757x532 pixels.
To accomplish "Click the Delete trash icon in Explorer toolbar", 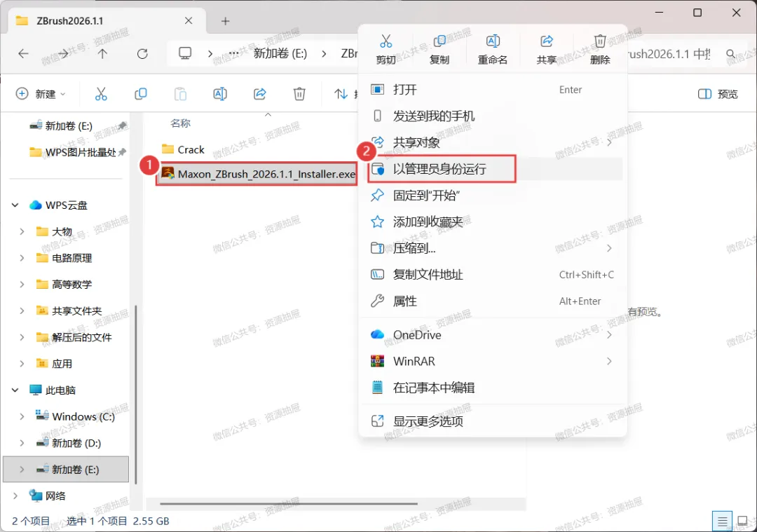I will point(299,94).
